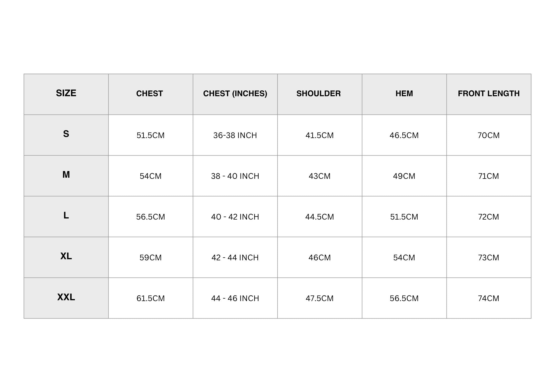
Task: Select the 61.5CM chest cell
Action: pyautogui.click(x=150, y=298)
